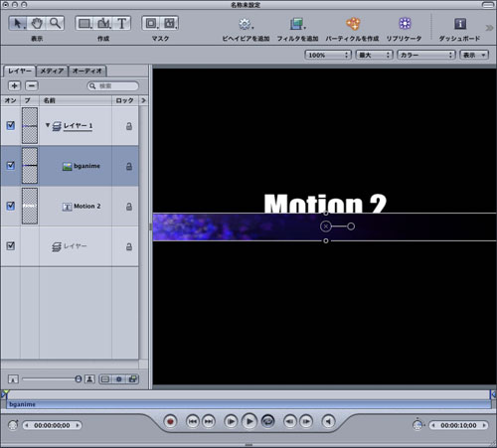
Task: Switch to the Media tab
Action: pyautogui.click(x=52, y=71)
